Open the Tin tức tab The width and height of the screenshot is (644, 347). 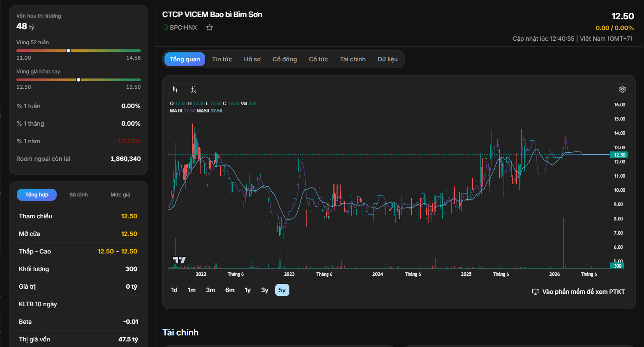pyautogui.click(x=222, y=59)
